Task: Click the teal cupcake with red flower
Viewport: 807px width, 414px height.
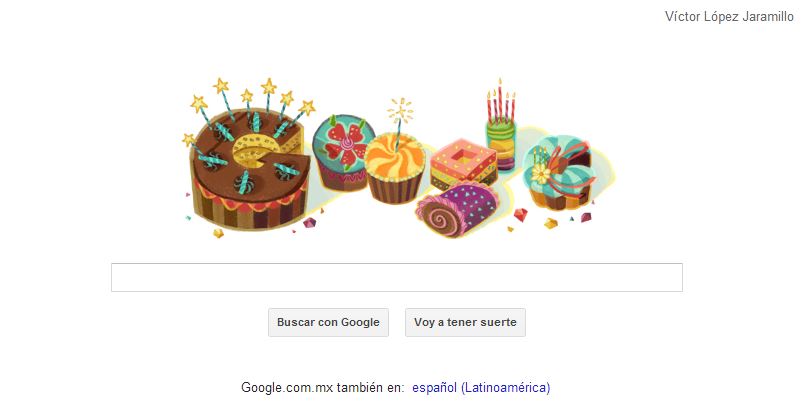Action: [x=340, y=152]
